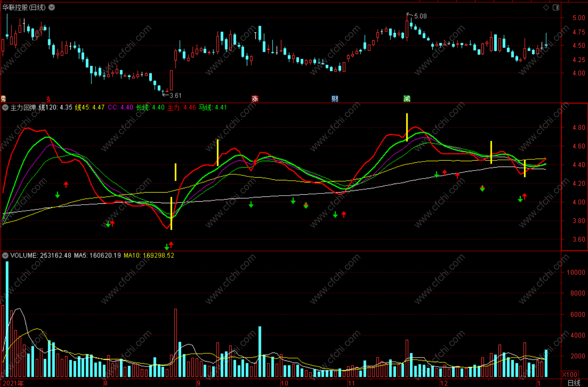
Task: Click the 4.75 price axis label
Action: (x=579, y=32)
